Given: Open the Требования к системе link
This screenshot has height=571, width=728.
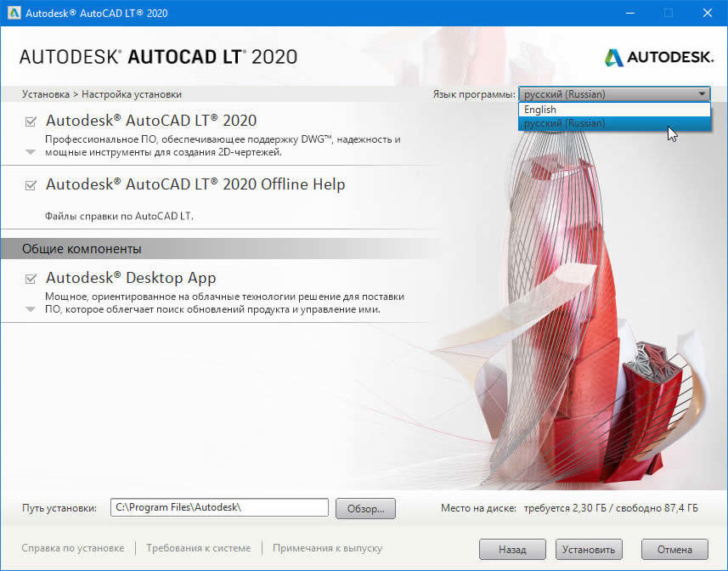Looking at the screenshot, I should click(x=198, y=548).
